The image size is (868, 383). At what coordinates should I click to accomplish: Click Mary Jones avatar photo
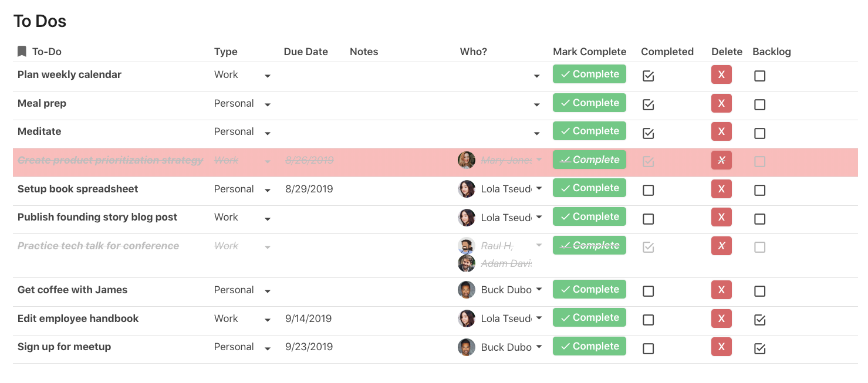[467, 160]
